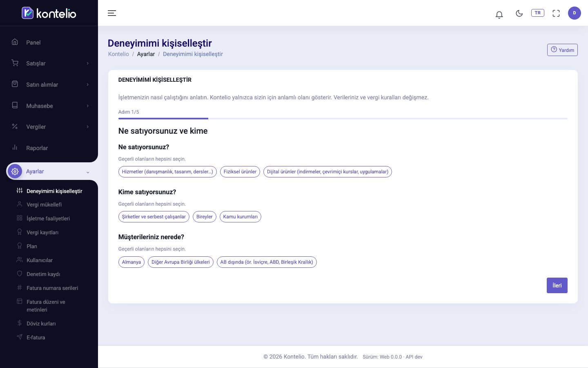
Task: Open the notifications bell
Action: (499, 14)
